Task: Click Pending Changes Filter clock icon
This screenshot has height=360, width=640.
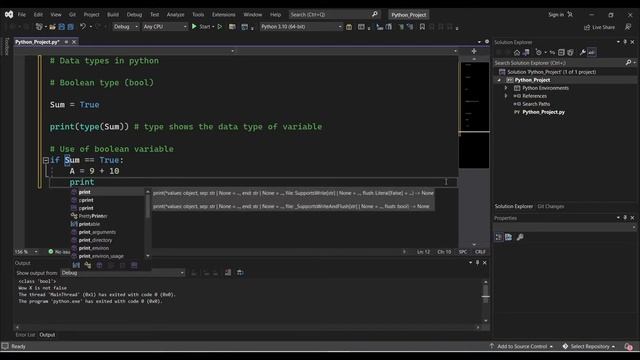Action: [539, 52]
